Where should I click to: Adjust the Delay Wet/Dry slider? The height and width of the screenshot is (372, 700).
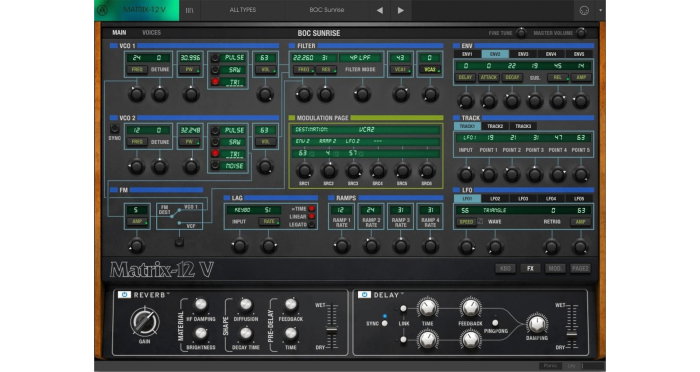572,333
